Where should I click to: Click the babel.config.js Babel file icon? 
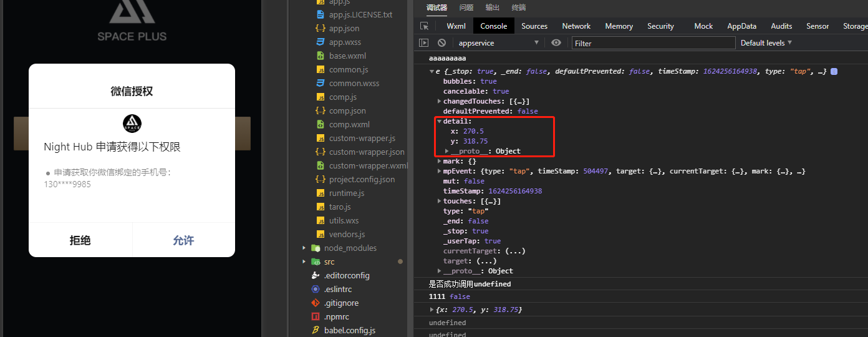tap(316, 330)
